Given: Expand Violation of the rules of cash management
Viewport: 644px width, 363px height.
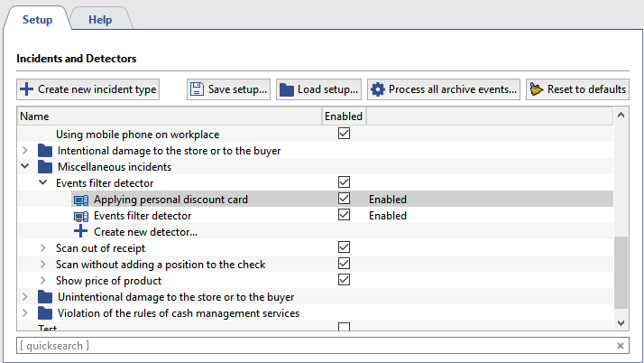Looking at the screenshot, I should [25, 313].
